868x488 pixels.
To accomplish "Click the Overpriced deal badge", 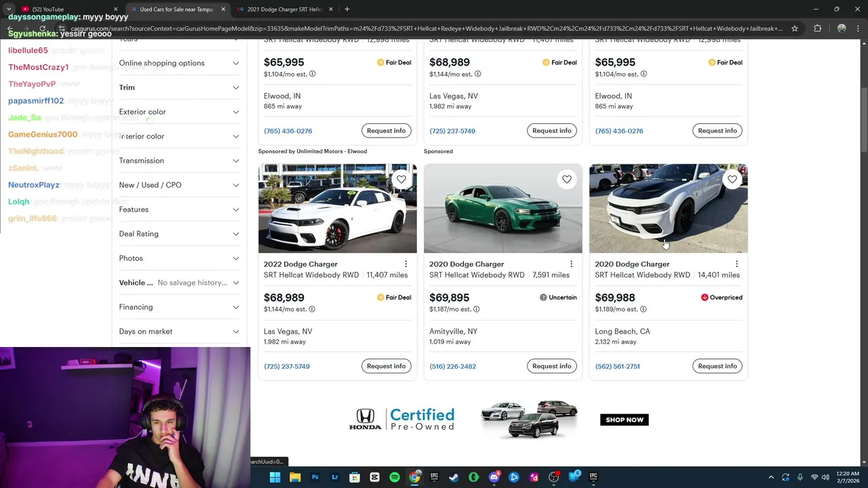I will point(722,298).
